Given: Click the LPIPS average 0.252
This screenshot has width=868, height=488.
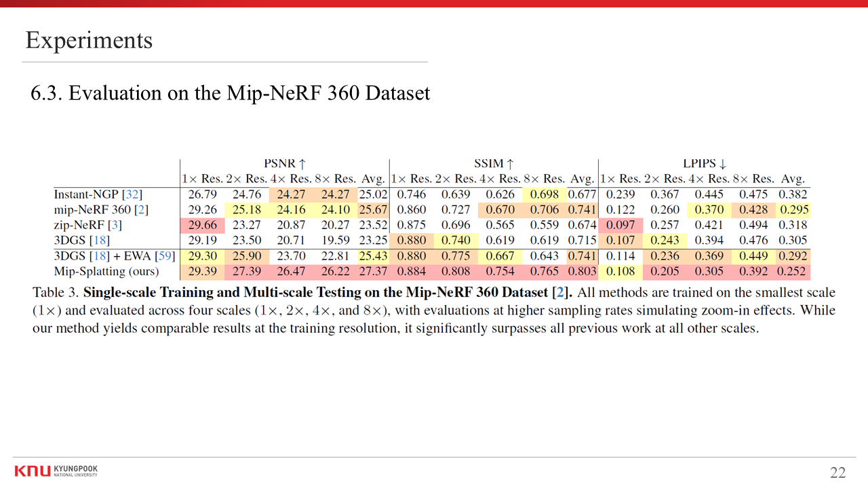Looking at the screenshot, I should pyautogui.click(x=793, y=271).
